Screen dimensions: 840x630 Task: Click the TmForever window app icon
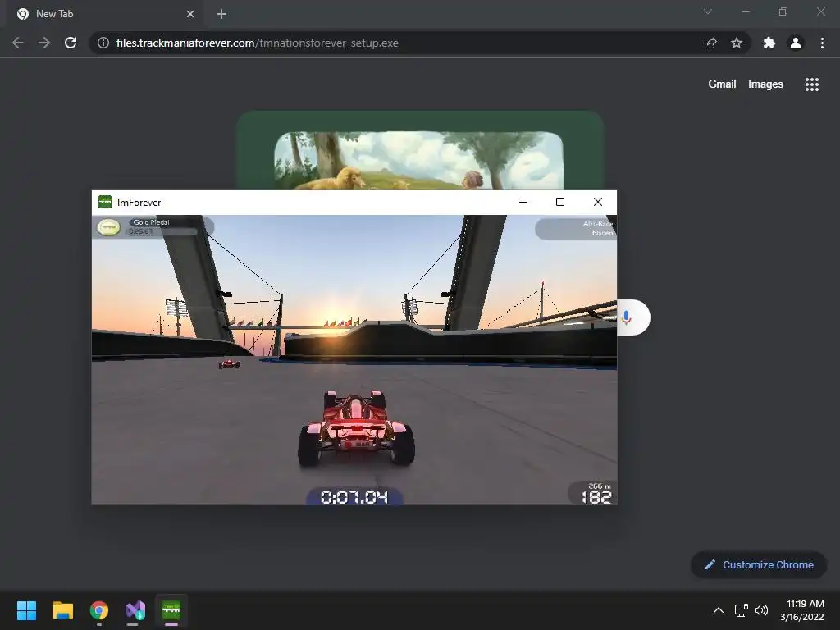[105, 202]
